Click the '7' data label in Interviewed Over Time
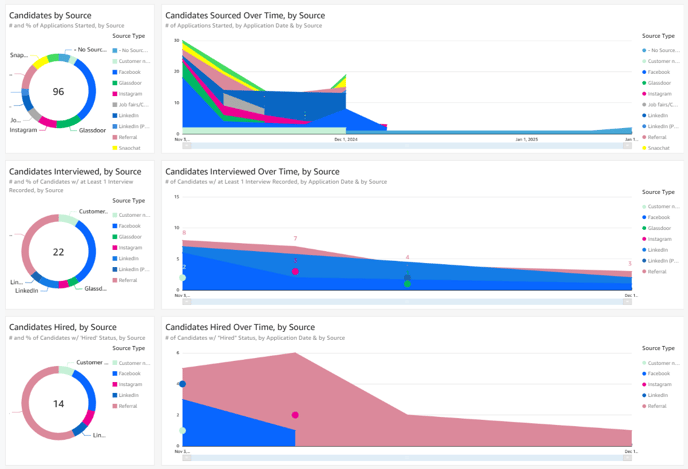This screenshot has height=469, width=688. 295,239
